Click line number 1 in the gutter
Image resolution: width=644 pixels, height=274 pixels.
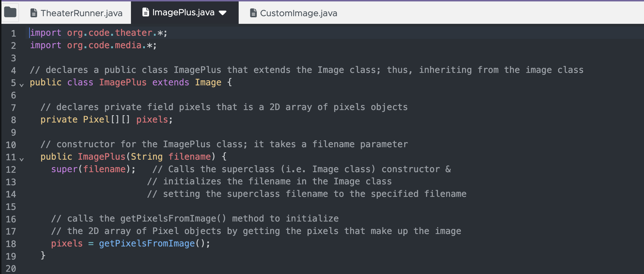(13, 33)
